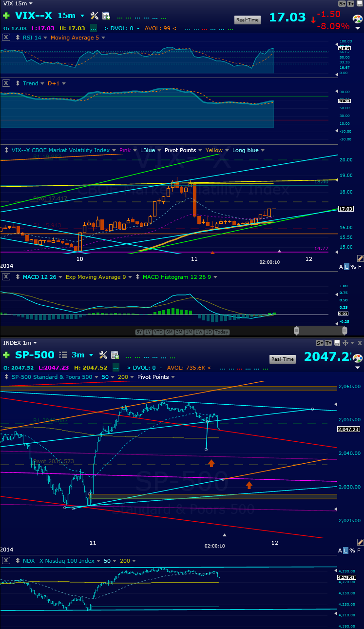The height and width of the screenshot is (629, 364).
Task: Open the color palette icon in VIX chart
Action: point(358,20)
